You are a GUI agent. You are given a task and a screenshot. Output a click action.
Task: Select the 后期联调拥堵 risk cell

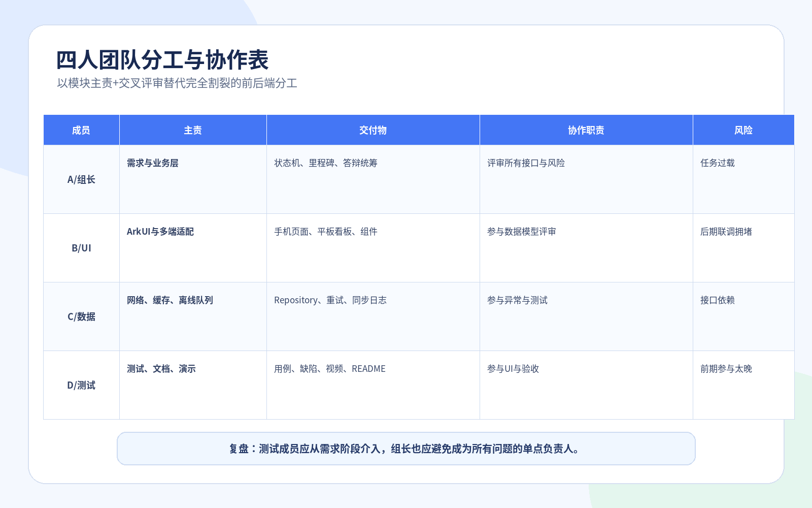(743, 248)
